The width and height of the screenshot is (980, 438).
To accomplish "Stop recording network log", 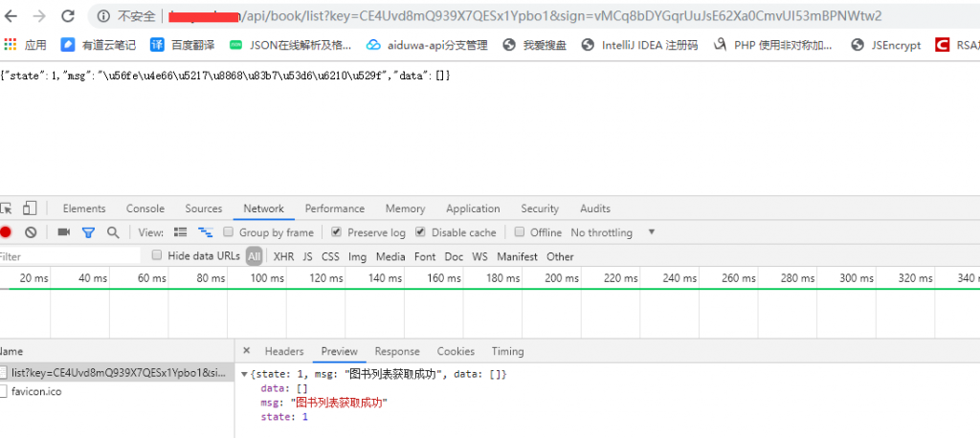I will pyautogui.click(x=6, y=232).
